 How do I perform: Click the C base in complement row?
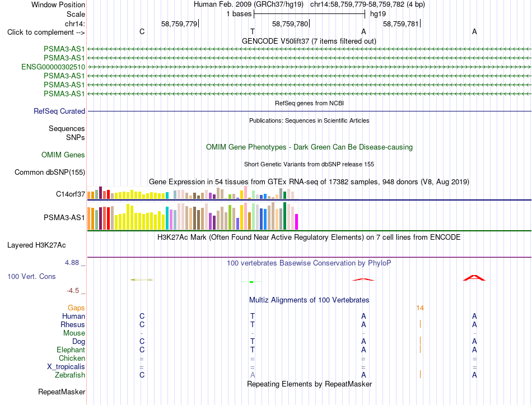(142, 31)
